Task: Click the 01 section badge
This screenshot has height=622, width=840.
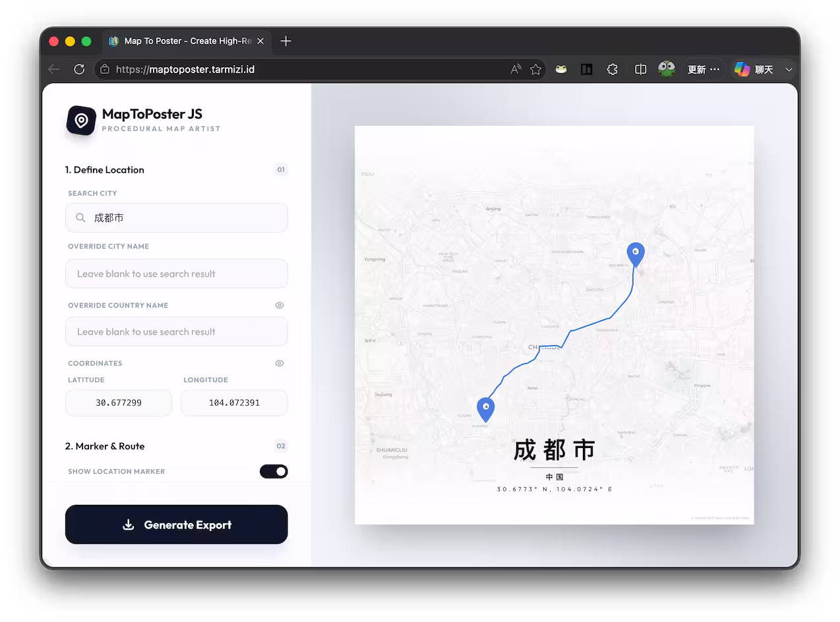Action: 281,170
